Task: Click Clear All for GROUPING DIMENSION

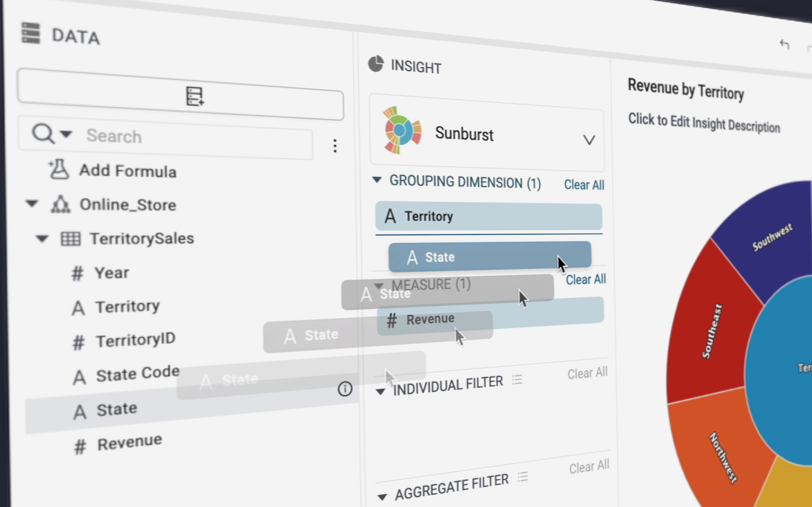Action: click(584, 184)
